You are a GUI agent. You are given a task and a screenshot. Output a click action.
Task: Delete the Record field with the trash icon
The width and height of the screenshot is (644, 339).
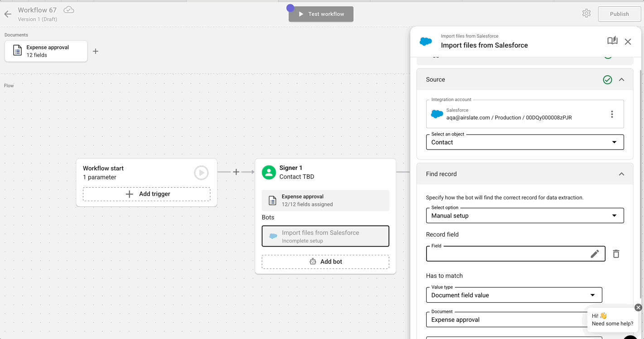(x=616, y=253)
